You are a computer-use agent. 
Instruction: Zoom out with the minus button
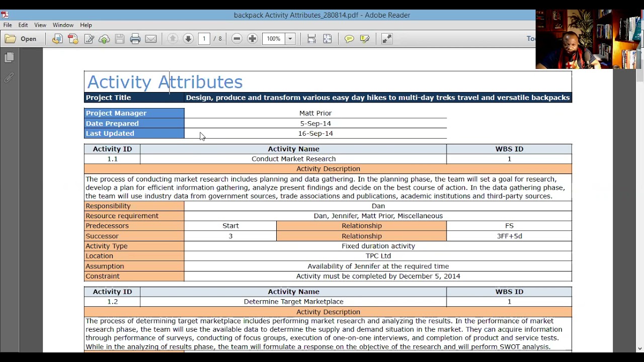pos(237,39)
